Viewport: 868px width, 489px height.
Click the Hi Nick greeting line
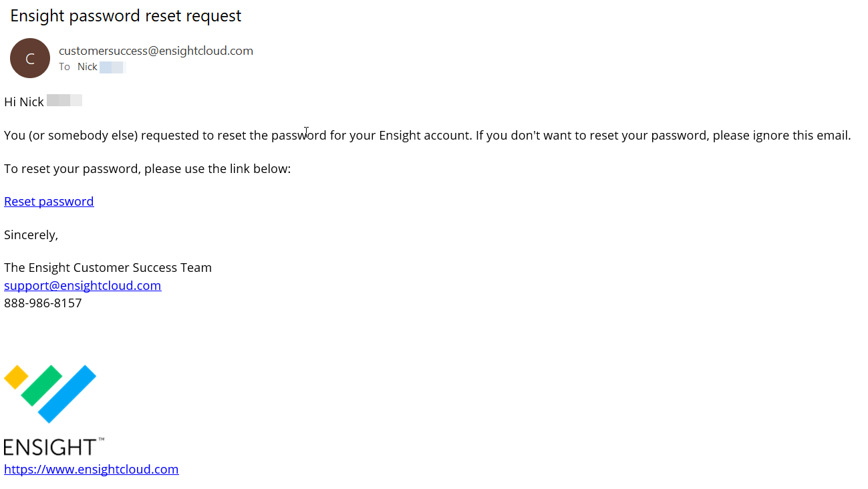point(24,102)
